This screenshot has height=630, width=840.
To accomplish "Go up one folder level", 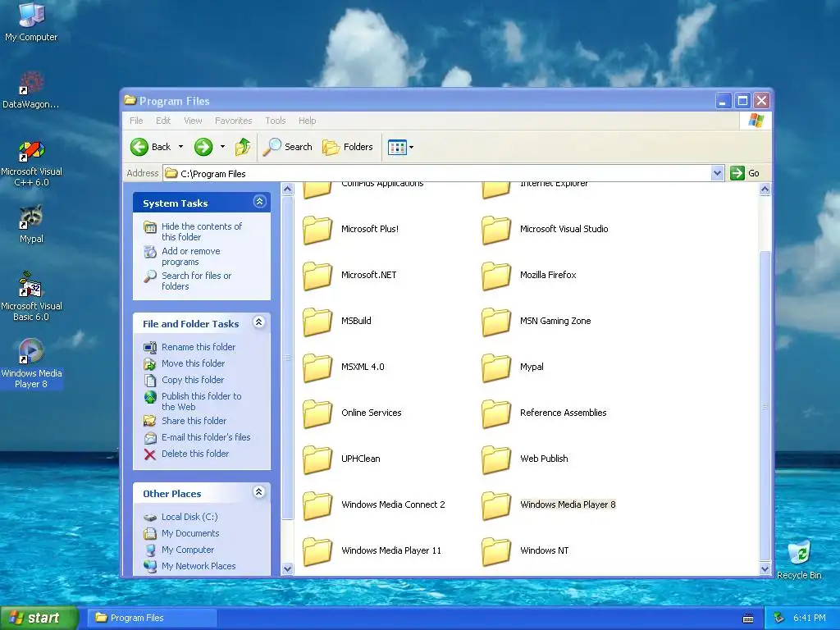I will click(243, 147).
